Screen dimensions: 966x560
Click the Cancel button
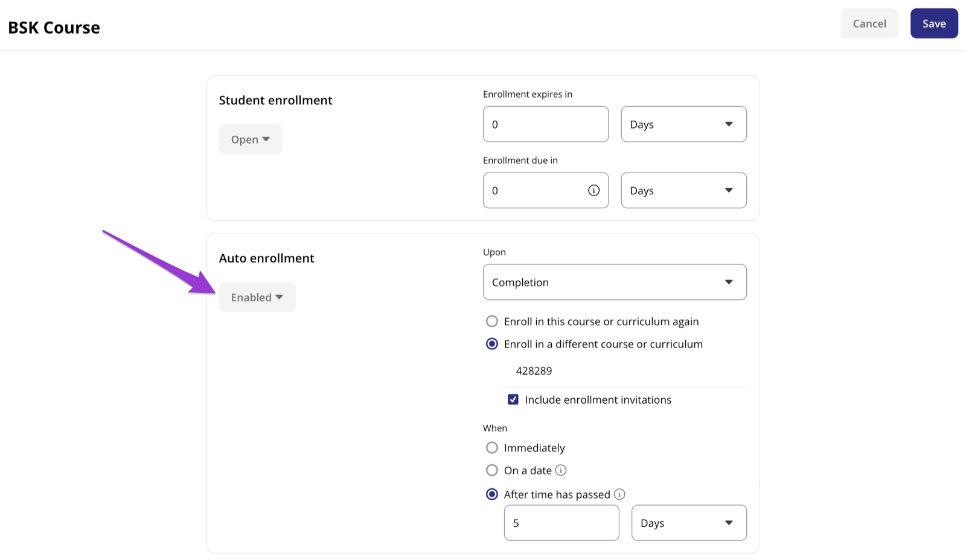point(869,24)
